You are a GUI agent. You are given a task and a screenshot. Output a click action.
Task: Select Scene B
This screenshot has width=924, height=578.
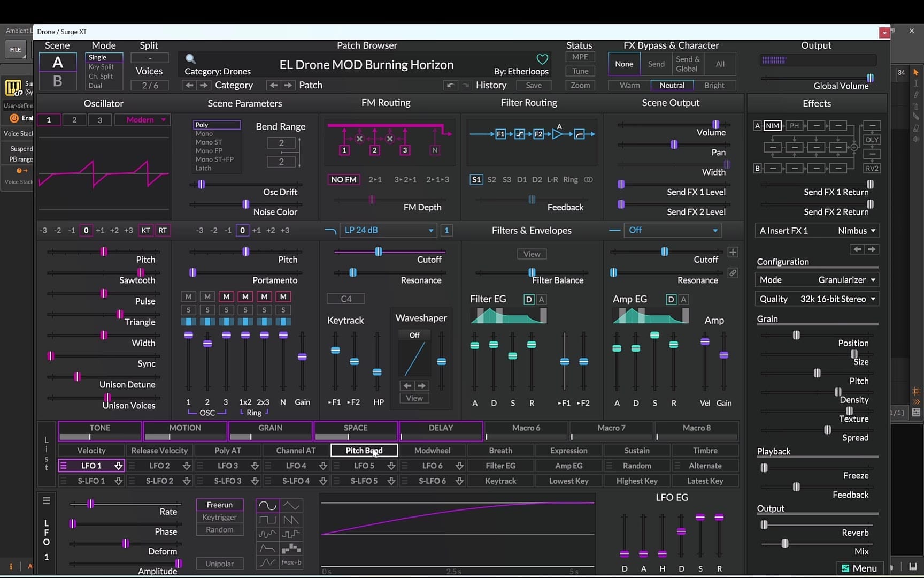[57, 81]
